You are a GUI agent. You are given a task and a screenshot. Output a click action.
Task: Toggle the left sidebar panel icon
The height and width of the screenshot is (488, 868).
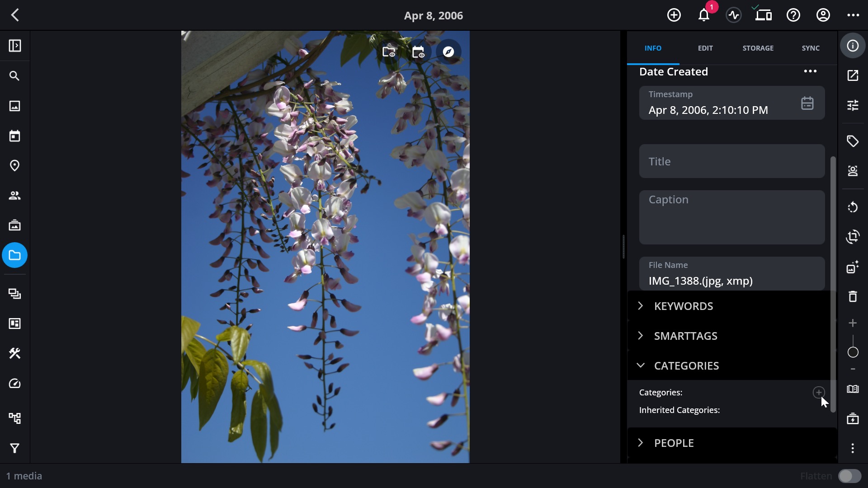(x=15, y=46)
